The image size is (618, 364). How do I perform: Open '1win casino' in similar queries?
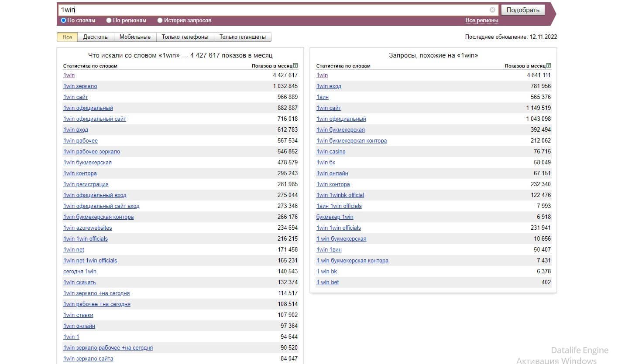click(x=331, y=152)
